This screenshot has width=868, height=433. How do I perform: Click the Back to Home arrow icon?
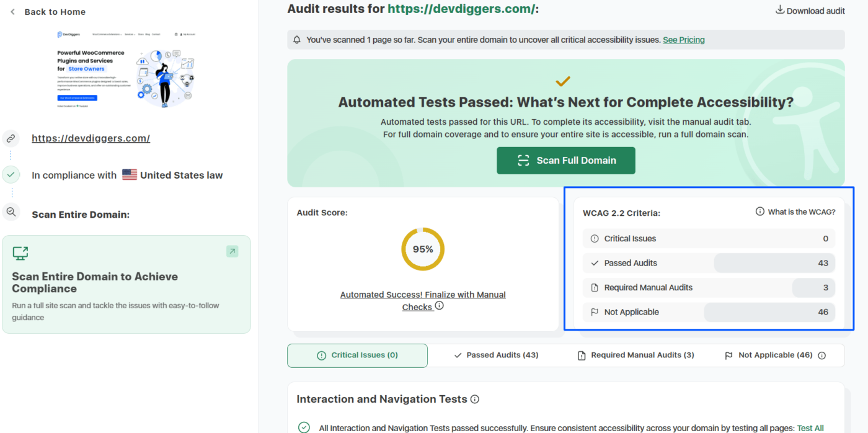tap(12, 12)
